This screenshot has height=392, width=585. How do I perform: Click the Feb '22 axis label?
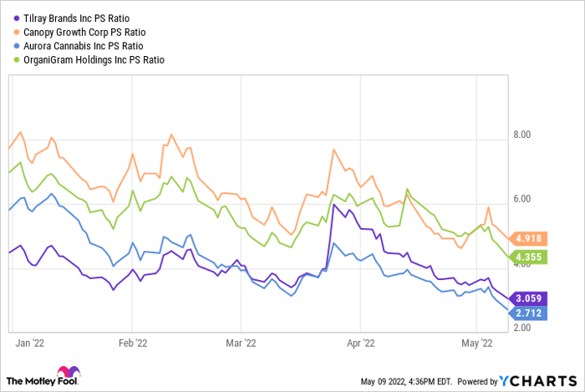pyautogui.click(x=134, y=342)
